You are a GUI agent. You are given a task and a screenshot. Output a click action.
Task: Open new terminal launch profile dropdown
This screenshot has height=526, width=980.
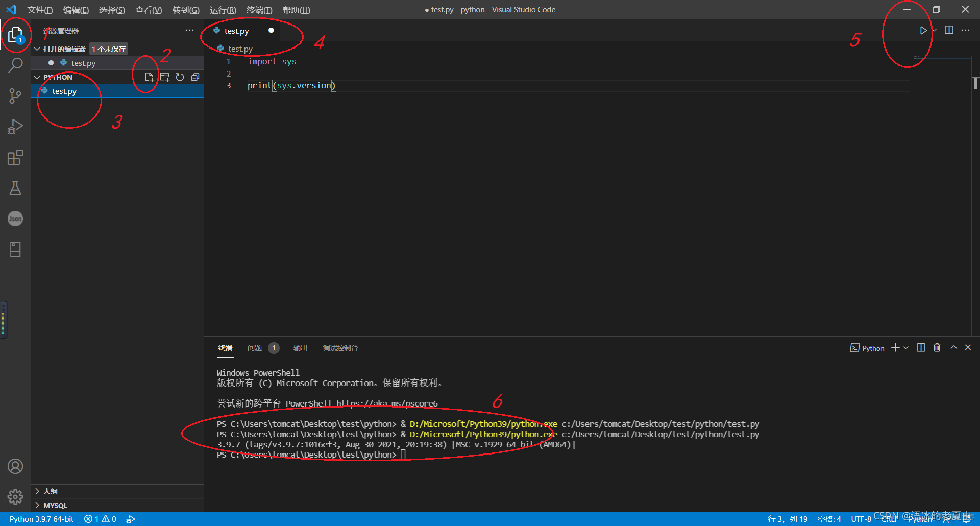pos(906,348)
